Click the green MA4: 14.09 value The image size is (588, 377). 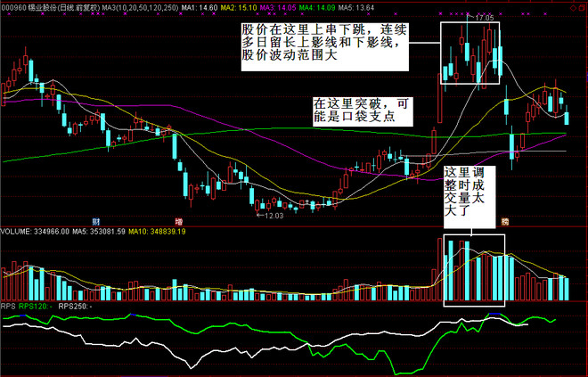coord(316,7)
